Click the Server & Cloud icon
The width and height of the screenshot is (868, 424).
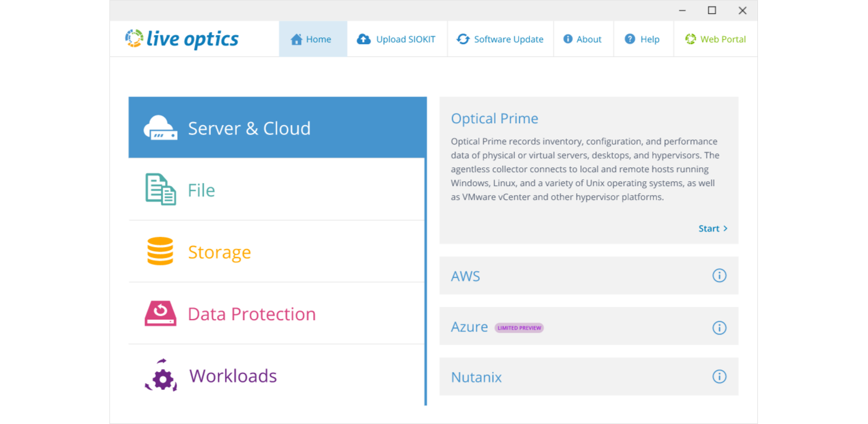pyautogui.click(x=160, y=128)
